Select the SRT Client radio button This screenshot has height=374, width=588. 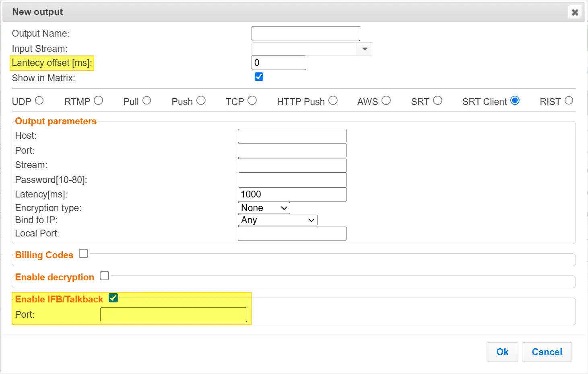(x=515, y=101)
